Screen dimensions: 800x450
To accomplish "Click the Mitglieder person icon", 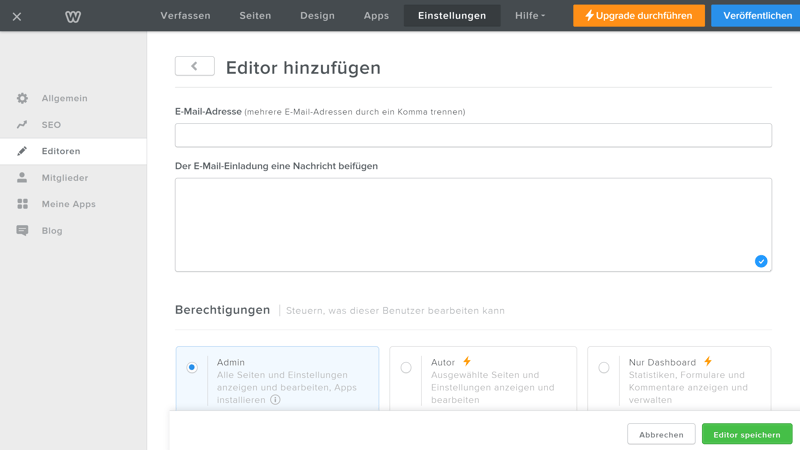I will pos(22,178).
